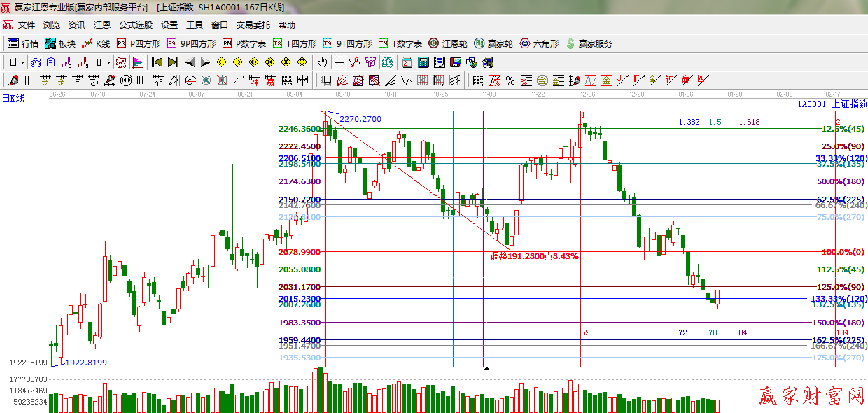Click the 行情 quotes button
This screenshot has width=868, height=413.
click(x=23, y=43)
